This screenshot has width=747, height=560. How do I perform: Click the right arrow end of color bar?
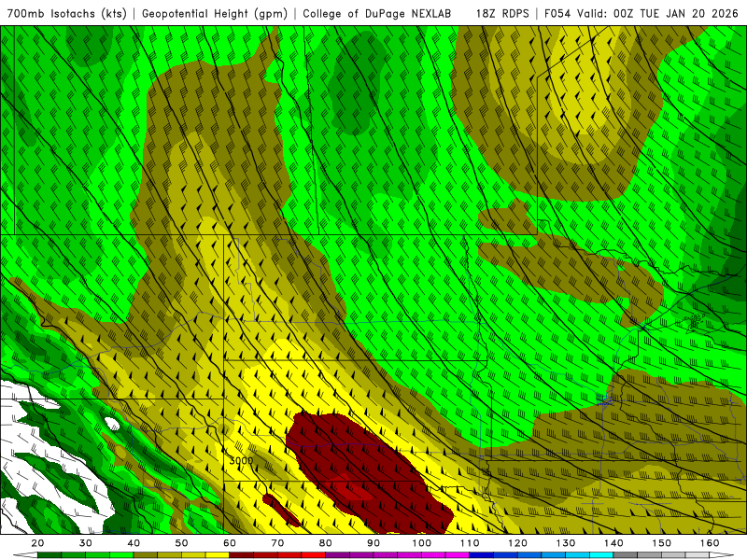coord(722,554)
